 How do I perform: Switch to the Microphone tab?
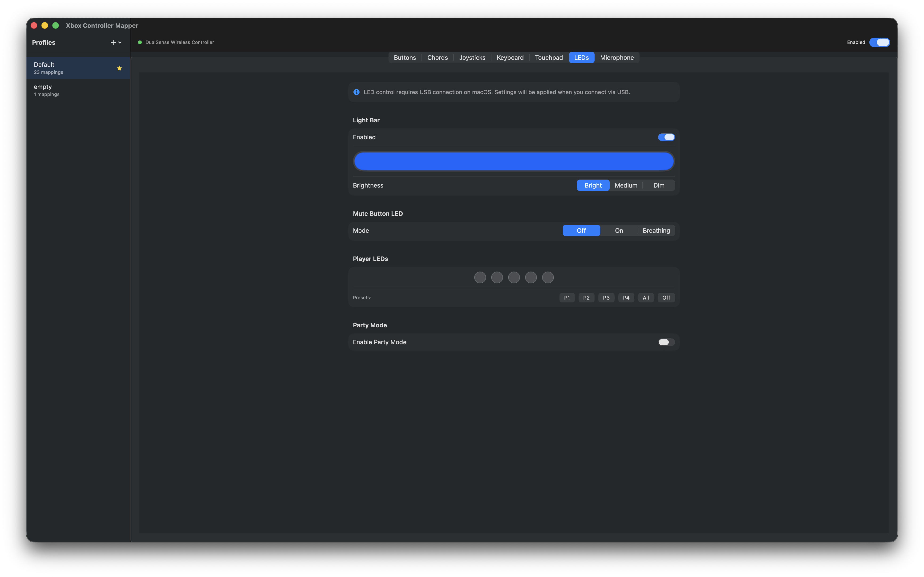point(617,57)
